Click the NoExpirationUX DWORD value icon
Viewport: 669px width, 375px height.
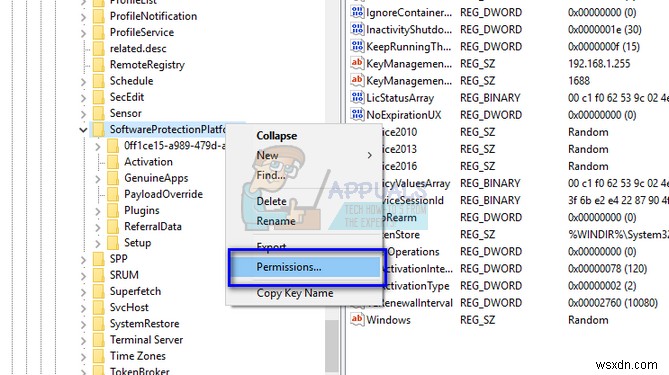[x=357, y=114]
